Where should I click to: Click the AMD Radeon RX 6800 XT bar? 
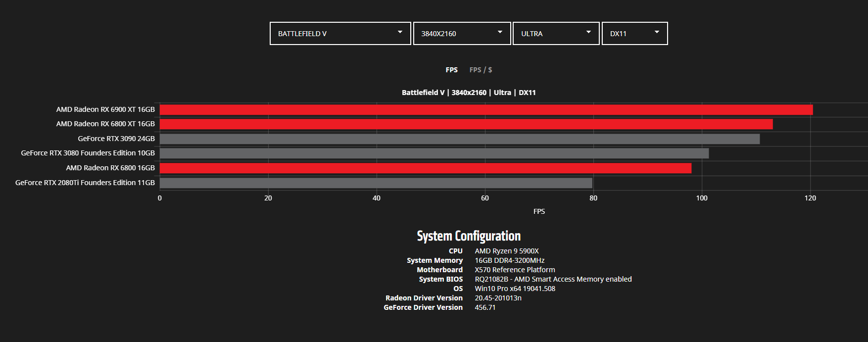coord(466,124)
